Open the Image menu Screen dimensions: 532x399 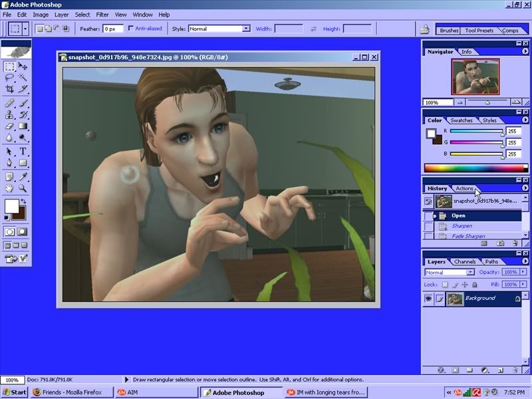click(41, 15)
